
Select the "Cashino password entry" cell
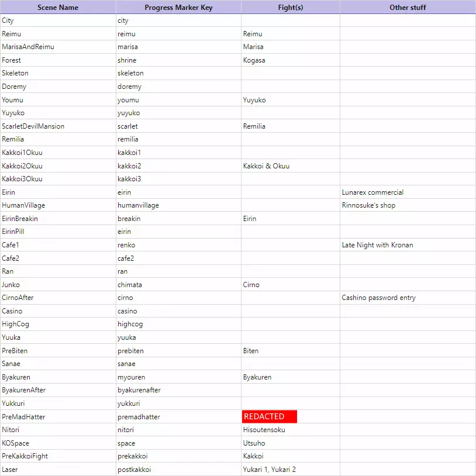pyautogui.click(x=378, y=298)
